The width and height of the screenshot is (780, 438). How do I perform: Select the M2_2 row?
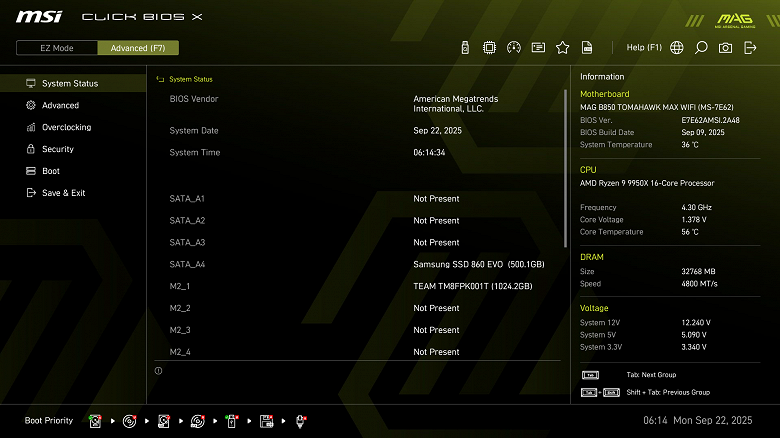click(358, 308)
